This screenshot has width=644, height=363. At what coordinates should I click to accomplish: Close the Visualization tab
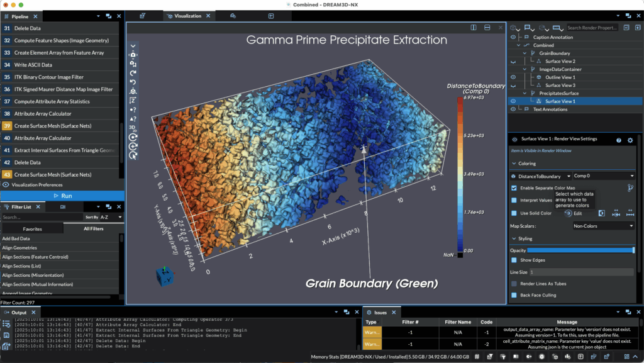click(207, 16)
